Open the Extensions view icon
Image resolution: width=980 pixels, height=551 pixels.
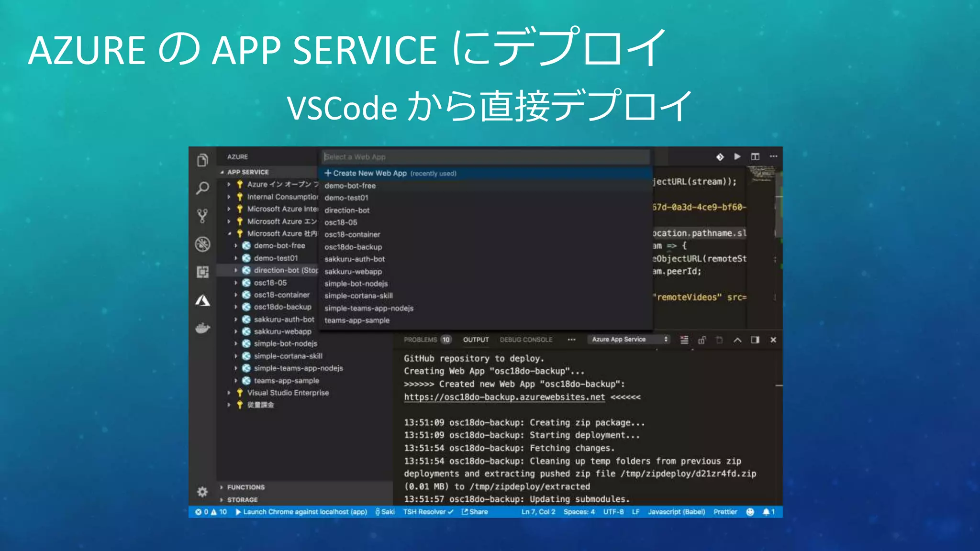[x=203, y=272]
